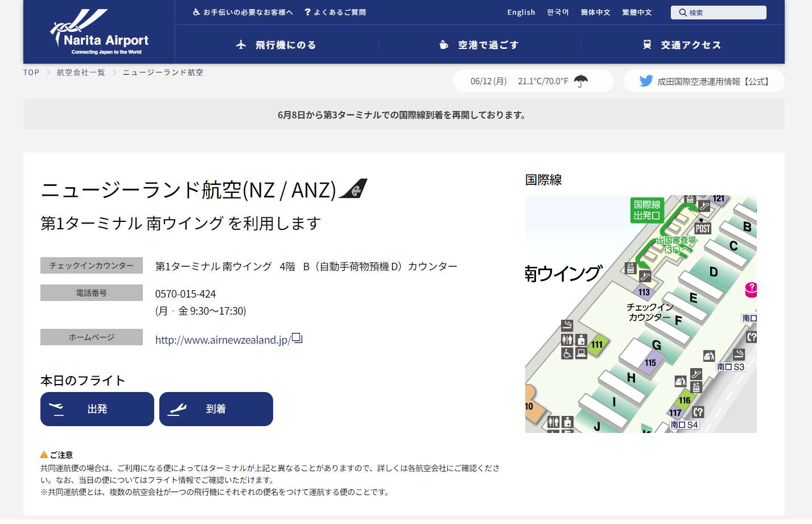Open 成田国際空港運用情報【公式】 Twitter link
Viewport: 812px width, 524px height.
point(704,81)
